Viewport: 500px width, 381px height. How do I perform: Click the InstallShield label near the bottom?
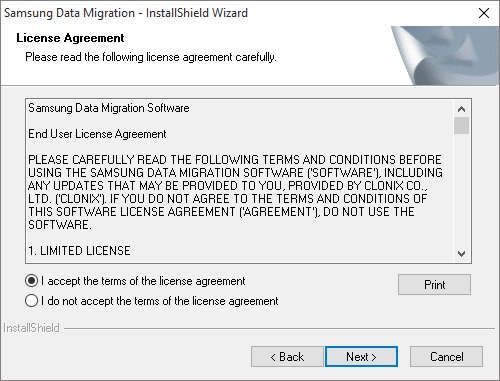[x=31, y=328]
